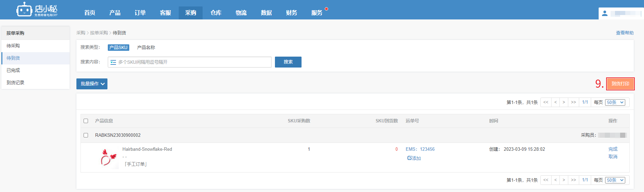
Task: Open the 客服 menu
Action: tap(165, 13)
